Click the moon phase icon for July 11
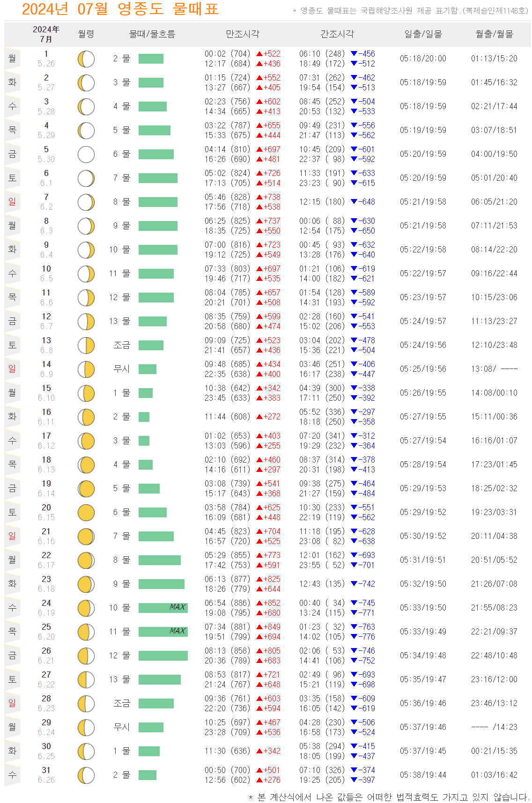Screen dimensions: 532x803 (x=86, y=298)
